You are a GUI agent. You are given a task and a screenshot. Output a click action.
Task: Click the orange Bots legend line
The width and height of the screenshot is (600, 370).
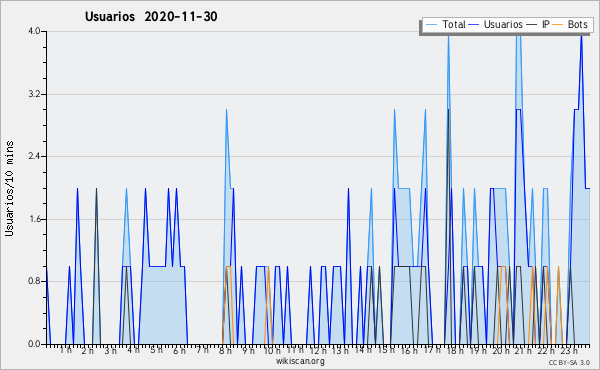click(x=558, y=25)
